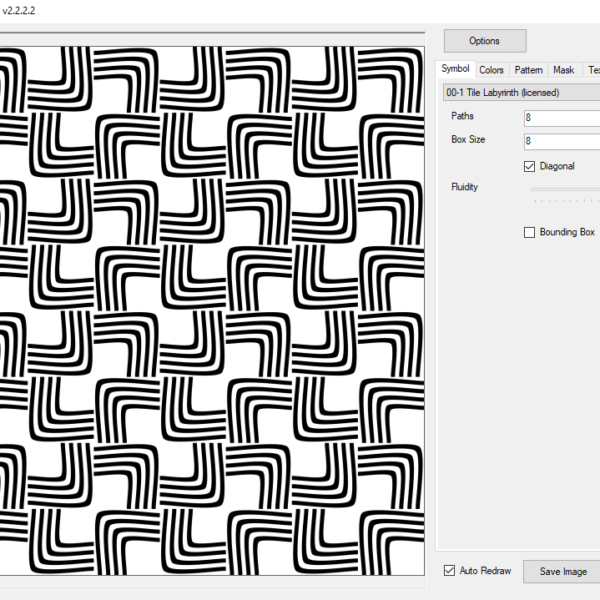The height and width of the screenshot is (600, 600).
Task: Click the Box Size label
Action: click(x=468, y=140)
